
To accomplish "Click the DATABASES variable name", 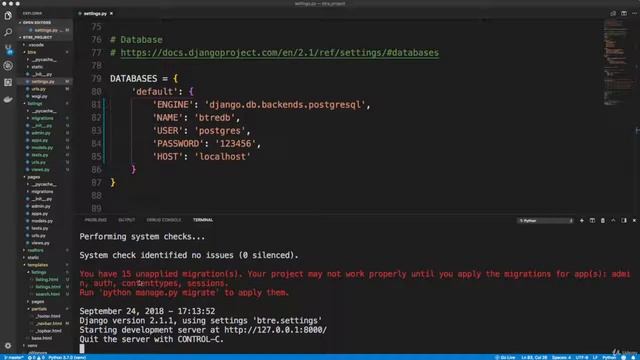I will 133,78.
